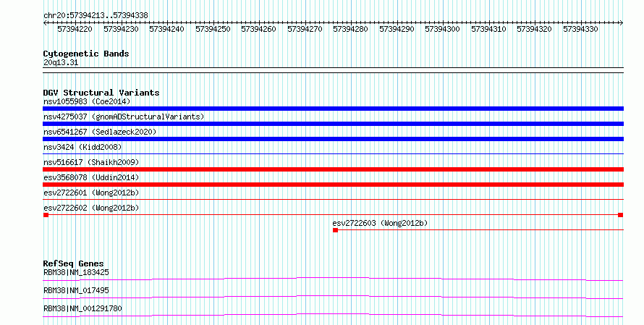
Task: Click ruler coordinate 57394300
Action: coord(442,29)
